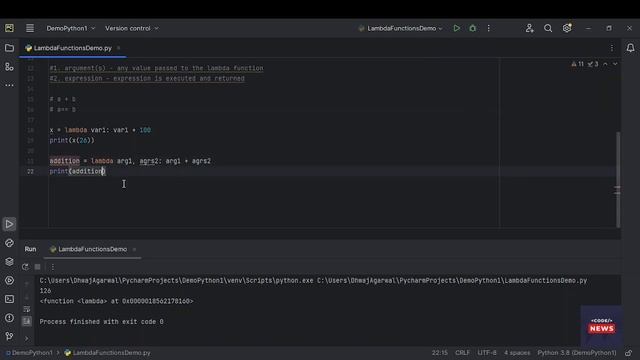Open Code With Me user icon

(529, 28)
